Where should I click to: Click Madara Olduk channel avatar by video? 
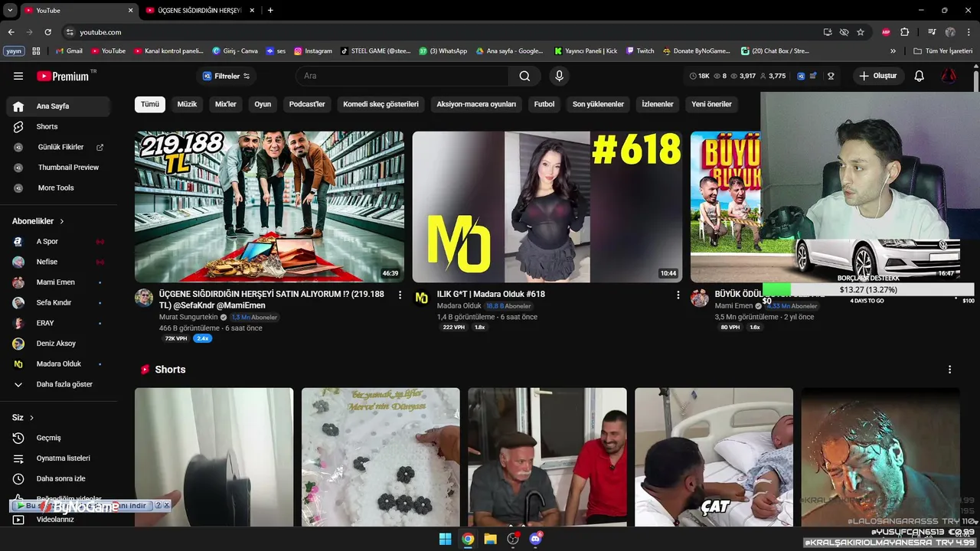coord(421,298)
